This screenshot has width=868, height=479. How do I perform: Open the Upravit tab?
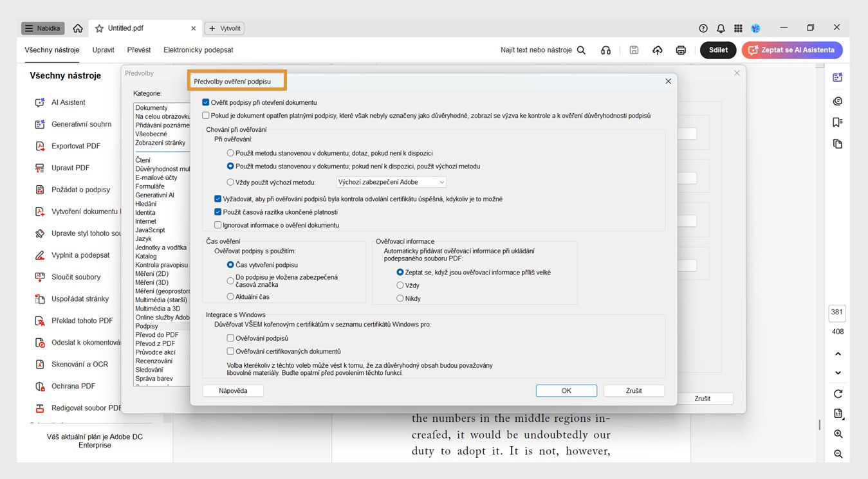click(103, 50)
